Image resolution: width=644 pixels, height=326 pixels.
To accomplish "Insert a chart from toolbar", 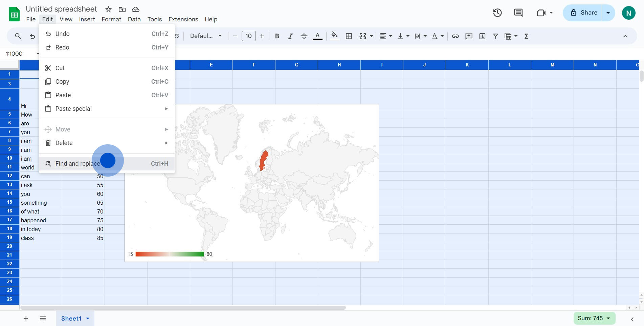I will coord(482,36).
